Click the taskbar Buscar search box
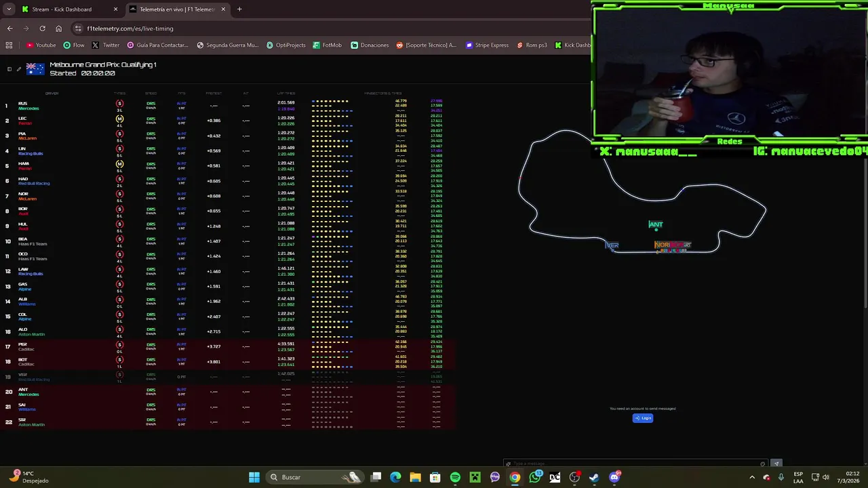 (x=315, y=477)
